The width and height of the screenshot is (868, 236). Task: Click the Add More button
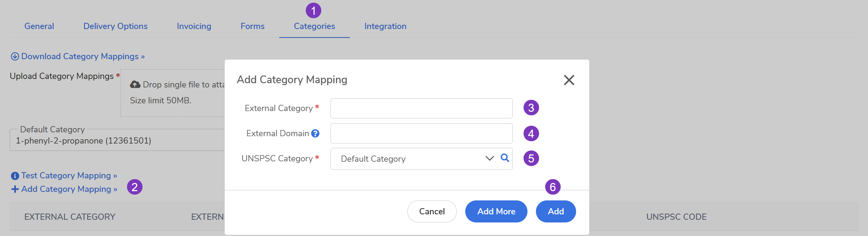(496, 211)
